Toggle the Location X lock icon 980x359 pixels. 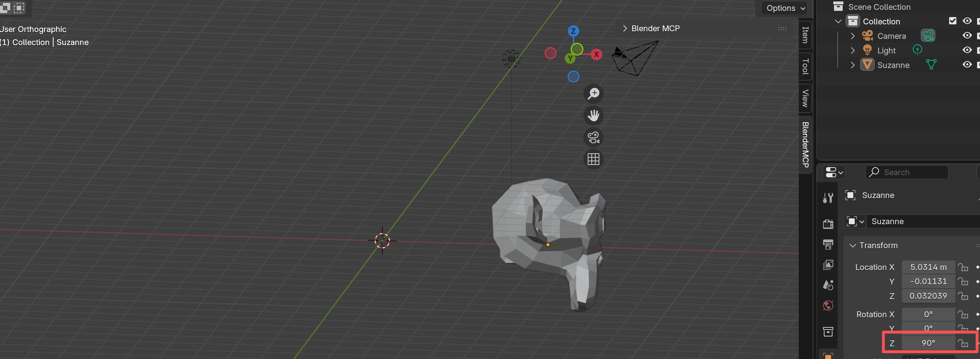[963, 267]
